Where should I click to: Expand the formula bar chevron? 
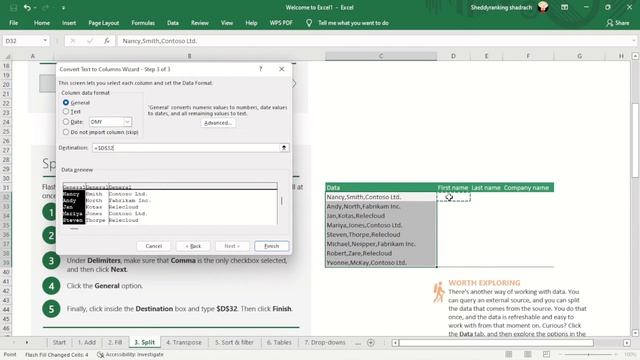pyautogui.click(x=633, y=41)
